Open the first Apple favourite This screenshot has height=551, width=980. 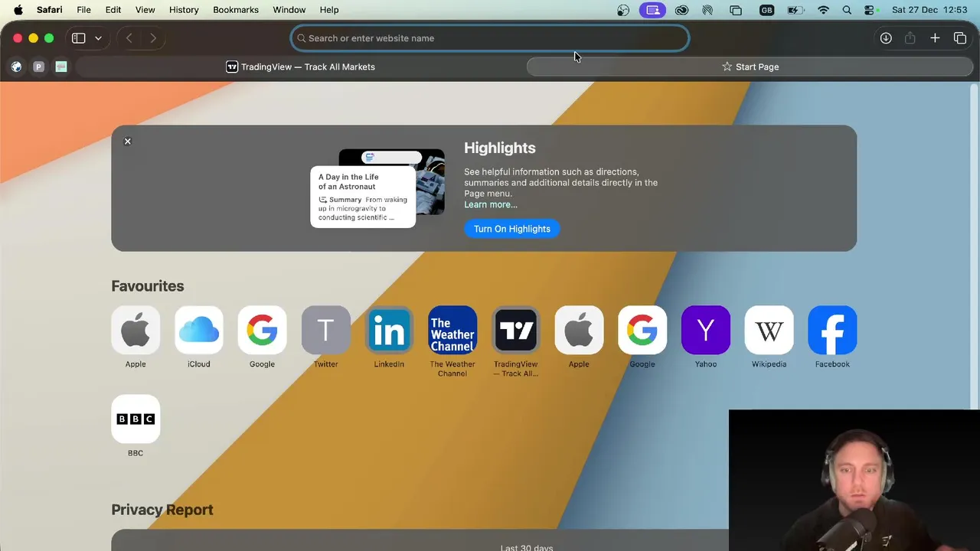coord(136,331)
